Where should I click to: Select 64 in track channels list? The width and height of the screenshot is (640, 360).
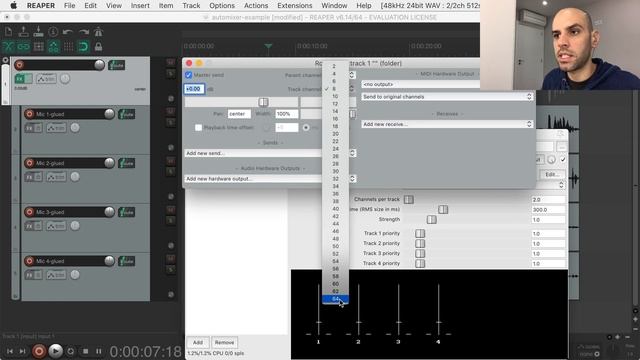(x=336, y=299)
